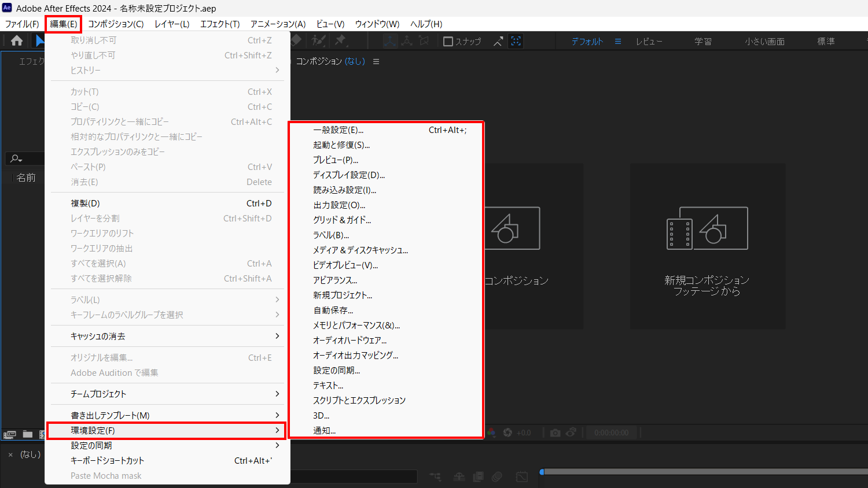Click the new folder icon in the Project panel
Viewport: 868px width, 488px height.
click(27, 434)
